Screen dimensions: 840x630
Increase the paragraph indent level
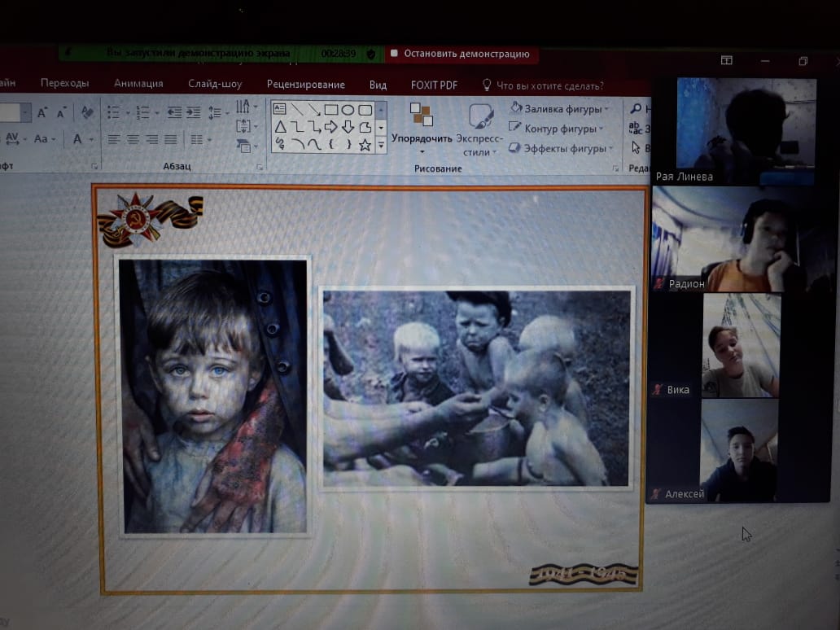pos(194,112)
